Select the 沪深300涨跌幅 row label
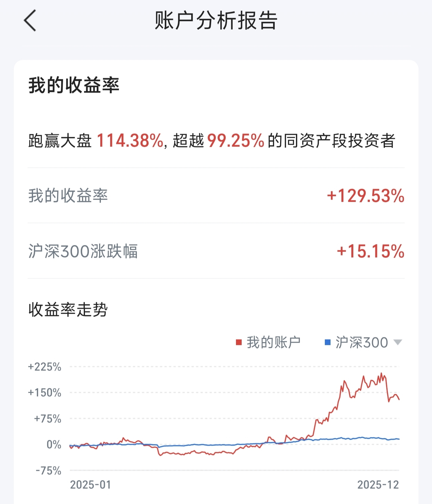Image resolution: width=432 pixels, height=504 pixels. [x=83, y=251]
